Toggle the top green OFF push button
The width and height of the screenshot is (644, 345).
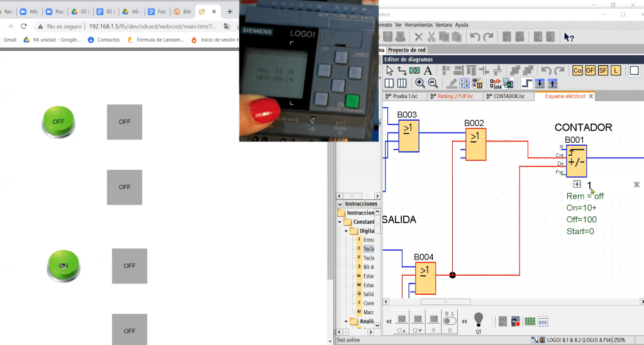[58, 121]
